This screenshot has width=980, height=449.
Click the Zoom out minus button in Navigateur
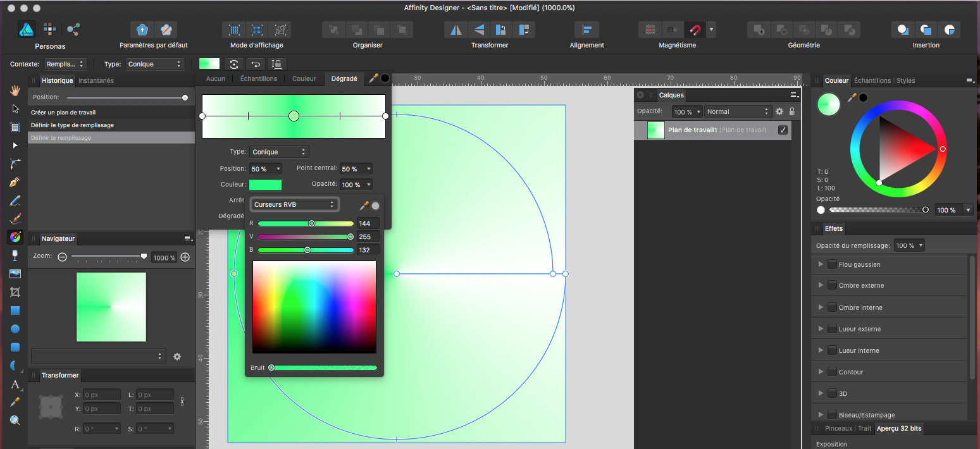pyautogui.click(x=62, y=257)
